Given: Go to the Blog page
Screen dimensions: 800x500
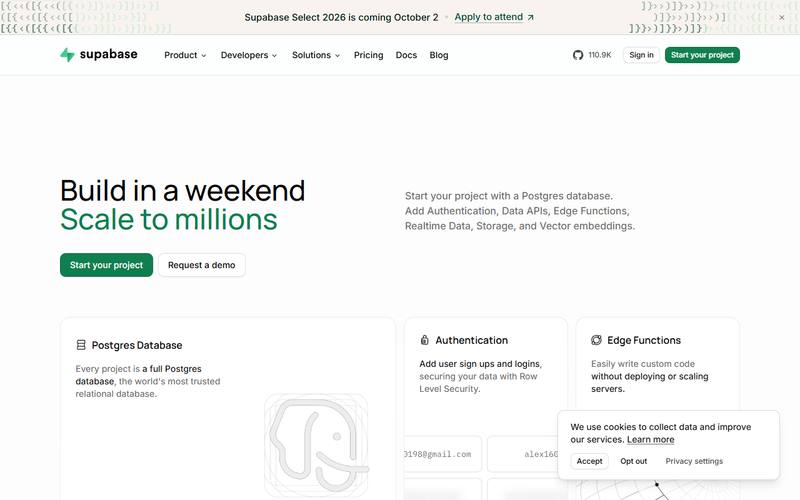Looking at the screenshot, I should [x=439, y=55].
